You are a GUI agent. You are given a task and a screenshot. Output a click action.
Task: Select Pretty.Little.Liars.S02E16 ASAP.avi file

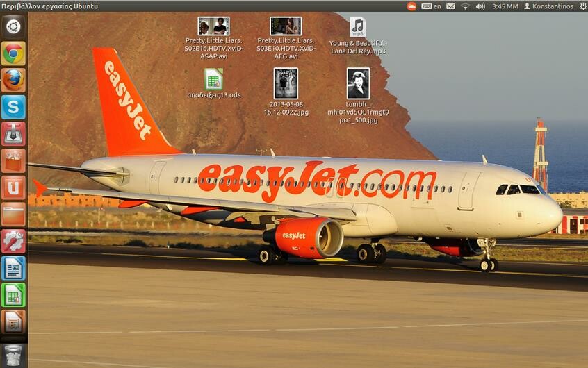pyautogui.click(x=214, y=38)
